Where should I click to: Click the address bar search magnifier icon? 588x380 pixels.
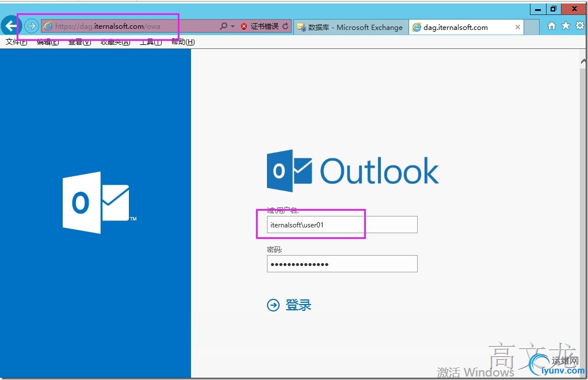pos(223,26)
